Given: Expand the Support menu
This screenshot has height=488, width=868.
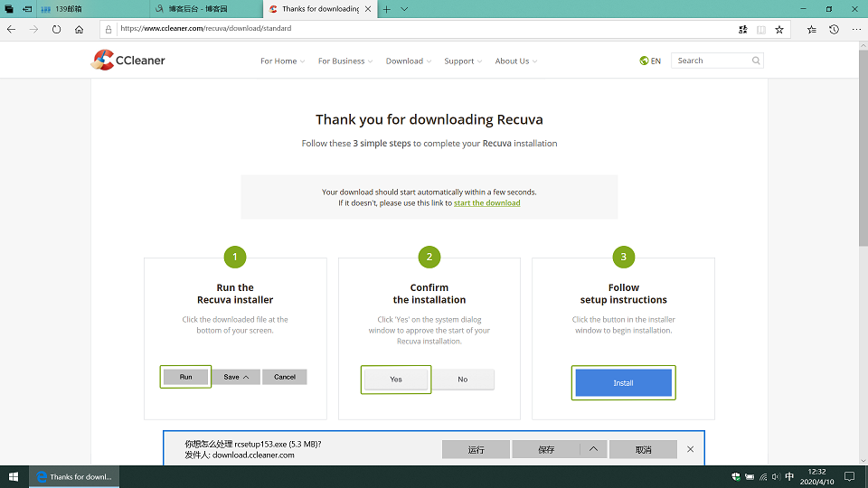Looking at the screenshot, I should (x=463, y=61).
